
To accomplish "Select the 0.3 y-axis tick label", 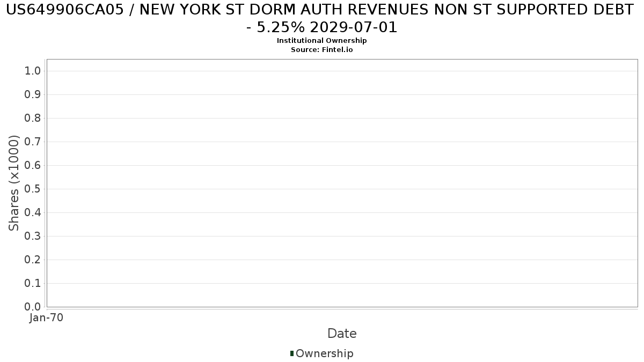I will (33, 237).
